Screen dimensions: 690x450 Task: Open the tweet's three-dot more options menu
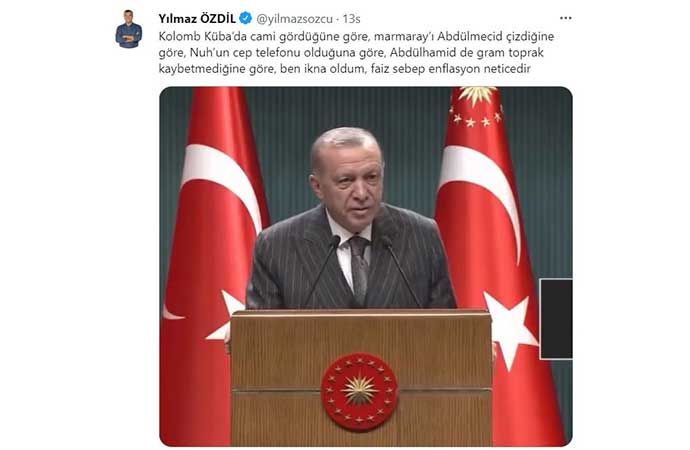point(565,18)
